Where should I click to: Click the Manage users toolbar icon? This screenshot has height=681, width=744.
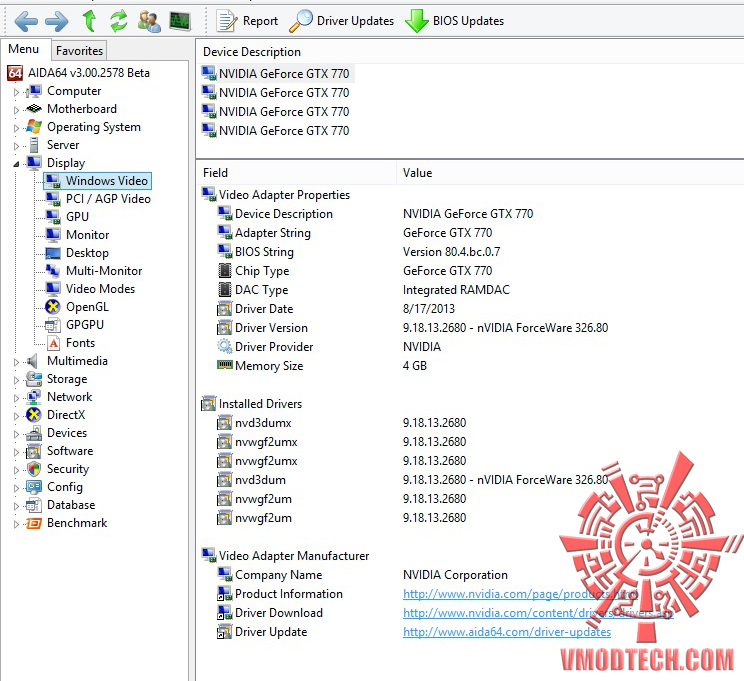coord(149,21)
